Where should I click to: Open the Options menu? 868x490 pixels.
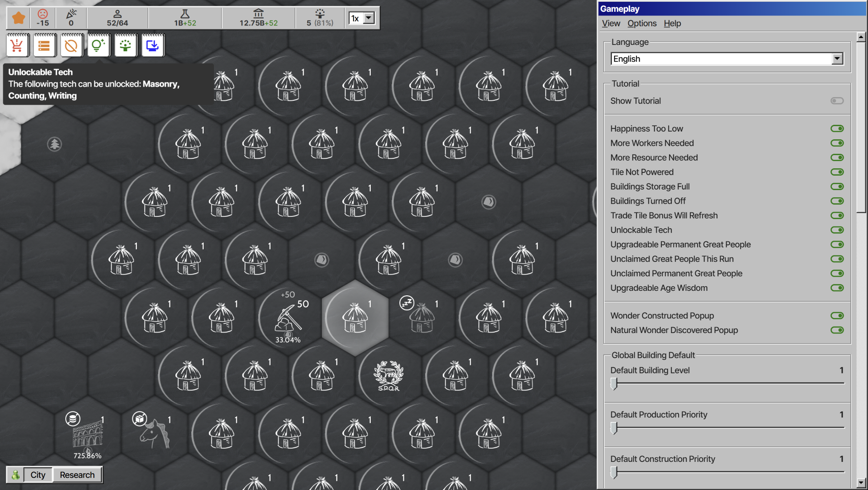[x=641, y=23]
